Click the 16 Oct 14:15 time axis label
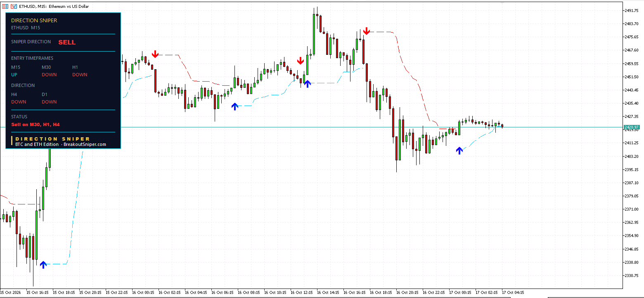644x298 pixels. click(328, 292)
